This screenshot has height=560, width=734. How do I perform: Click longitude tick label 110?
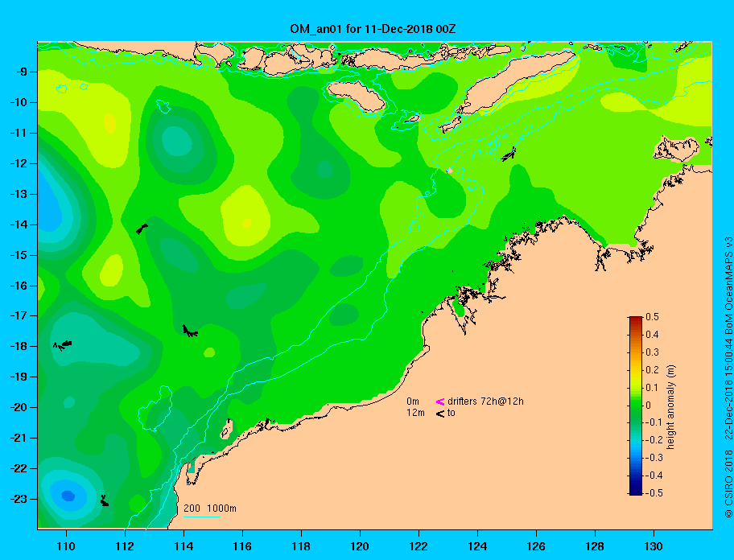click(x=66, y=546)
